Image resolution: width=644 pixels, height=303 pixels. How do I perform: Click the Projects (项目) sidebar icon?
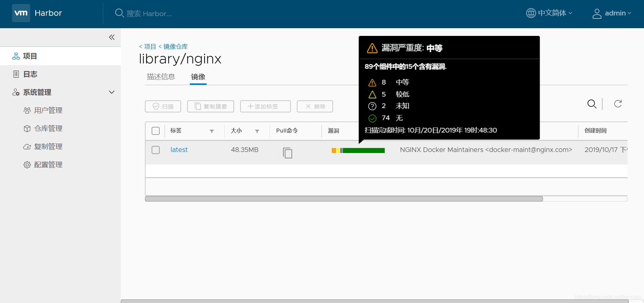(16, 56)
